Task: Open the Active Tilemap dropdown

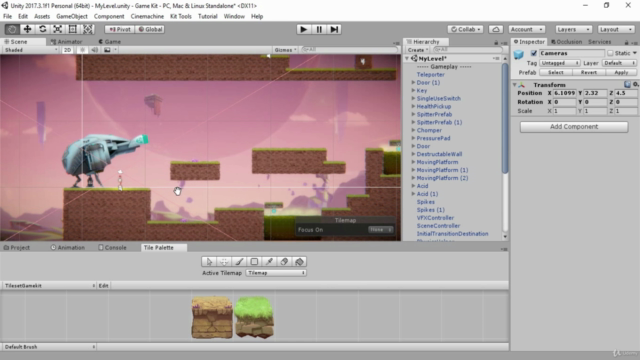Action: [x=276, y=273]
